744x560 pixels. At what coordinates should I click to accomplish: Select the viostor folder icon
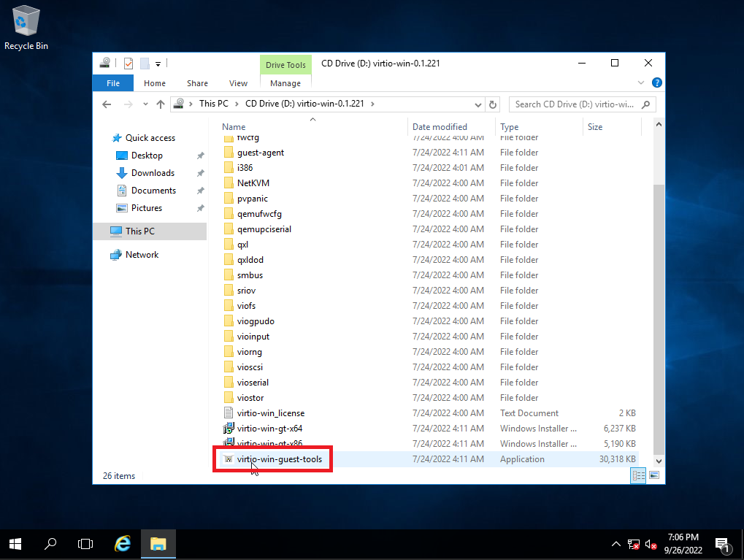tap(229, 398)
